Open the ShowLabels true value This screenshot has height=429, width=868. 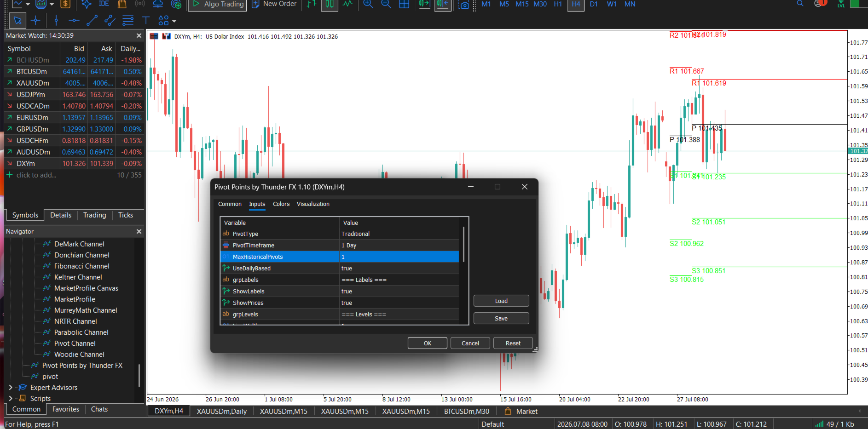(399, 292)
